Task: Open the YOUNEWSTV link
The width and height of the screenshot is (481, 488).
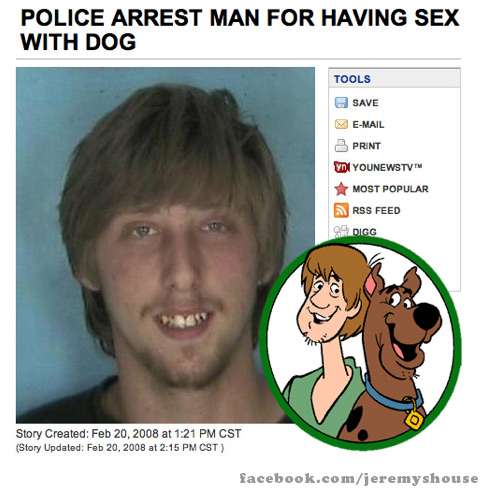Action: pyautogui.click(x=387, y=167)
